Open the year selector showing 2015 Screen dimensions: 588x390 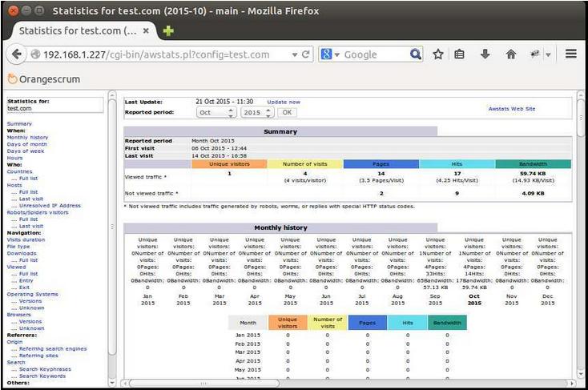coord(257,112)
